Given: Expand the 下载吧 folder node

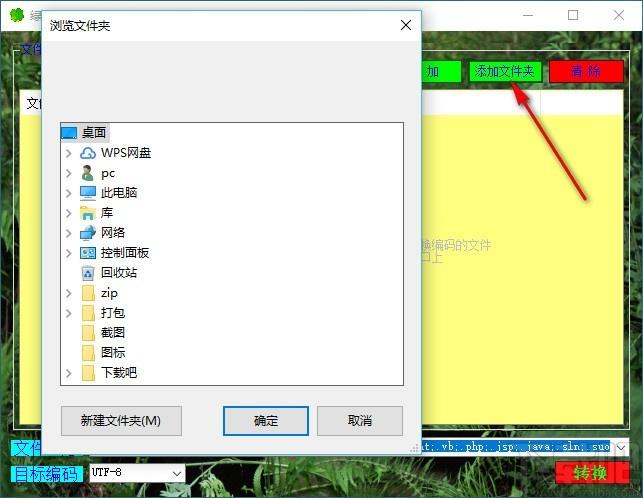Looking at the screenshot, I should (x=69, y=373).
